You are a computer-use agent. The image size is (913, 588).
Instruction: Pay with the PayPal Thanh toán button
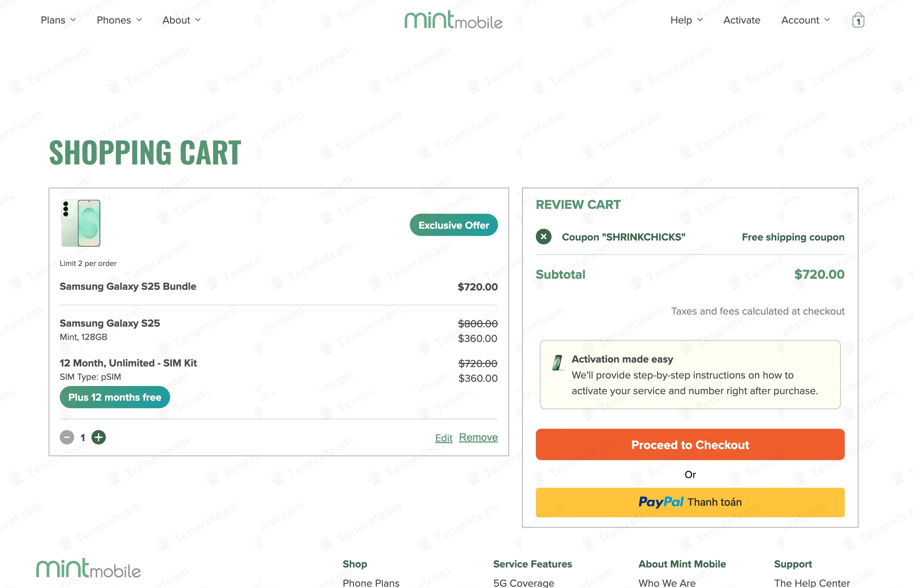coord(690,502)
